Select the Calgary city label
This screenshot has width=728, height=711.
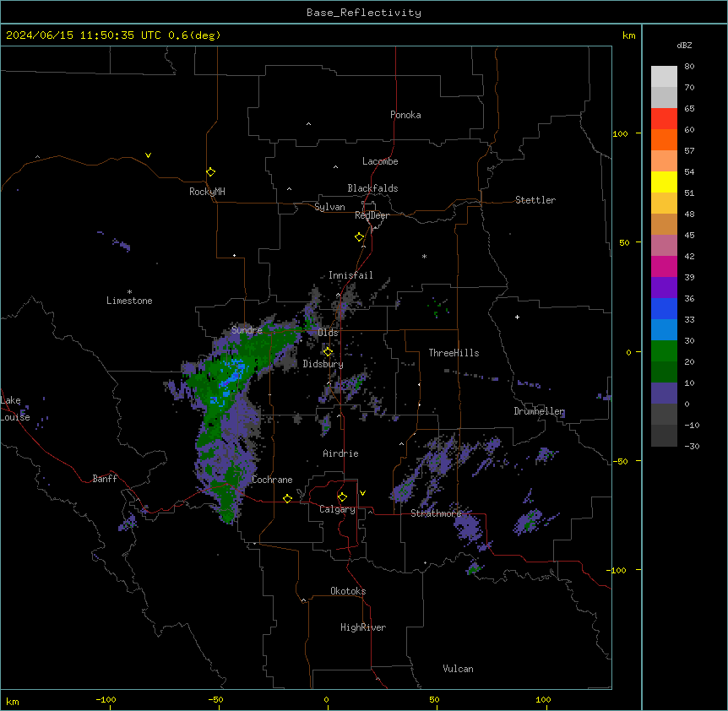[x=337, y=509]
